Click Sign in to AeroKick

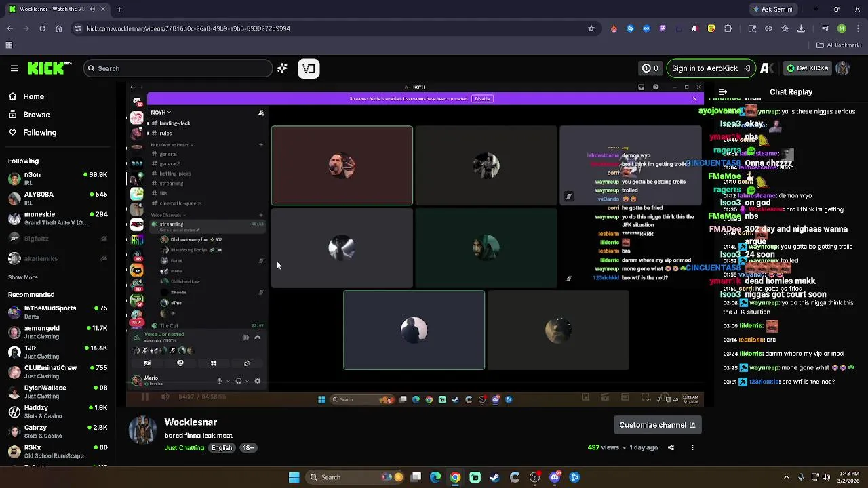click(711, 68)
